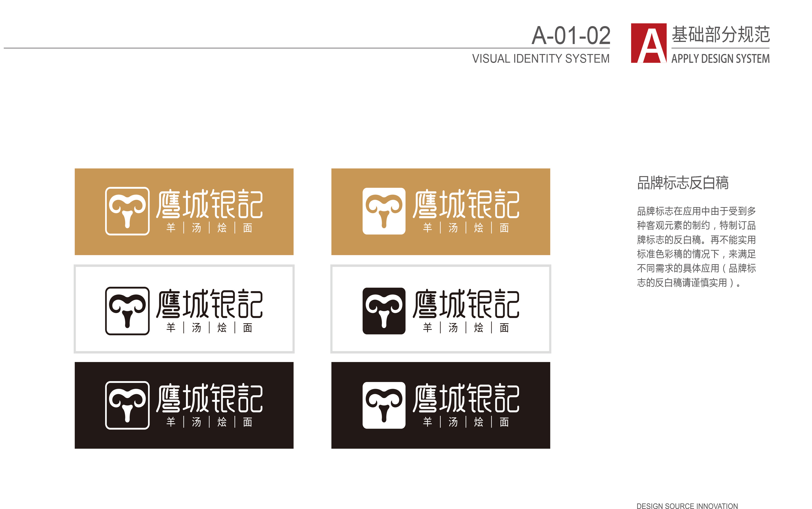Select the page code A-01-02
The width and height of the screenshot is (812, 509).
coord(571,35)
